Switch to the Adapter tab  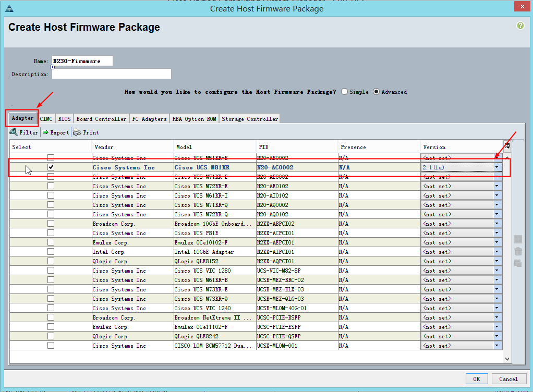click(22, 118)
